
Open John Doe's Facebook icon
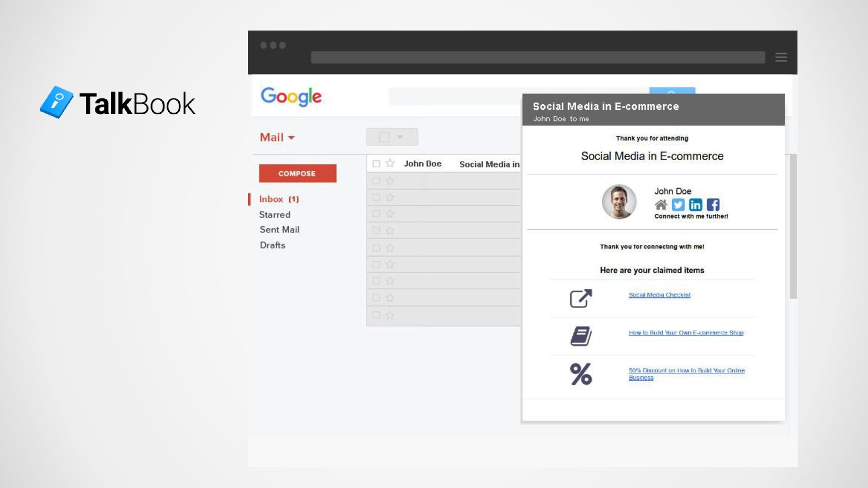tap(713, 205)
